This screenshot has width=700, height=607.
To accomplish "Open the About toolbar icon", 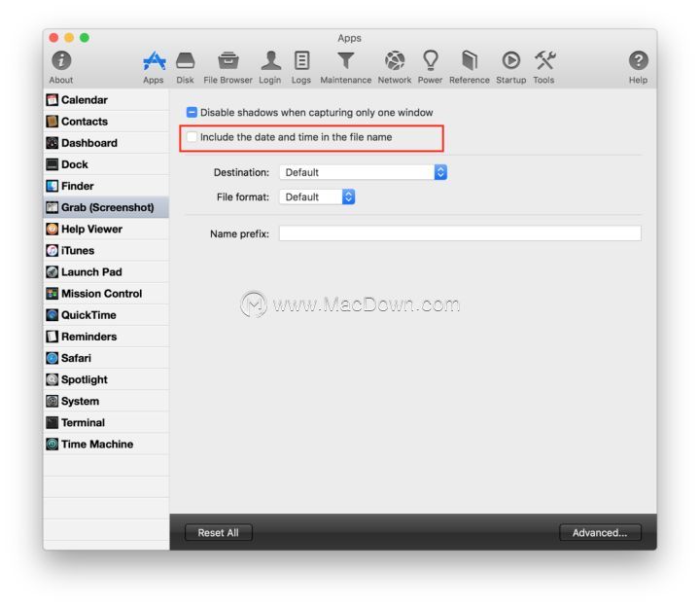I will click(x=61, y=60).
